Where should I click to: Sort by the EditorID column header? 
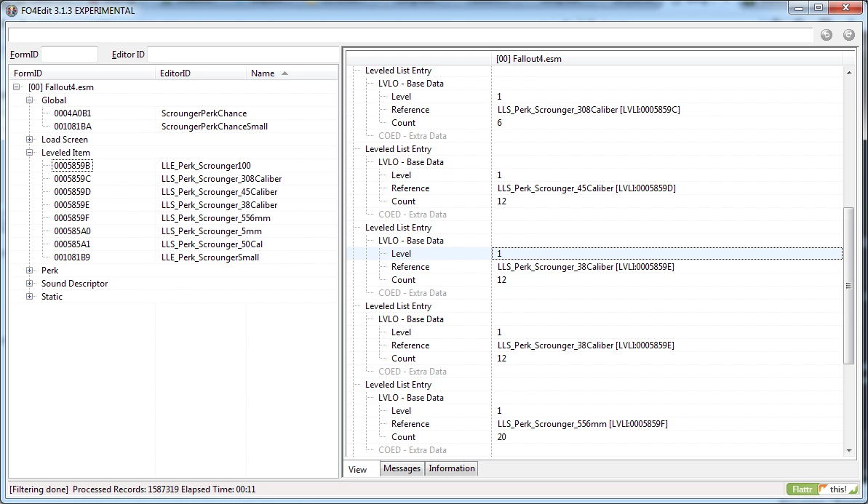(x=200, y=73)
